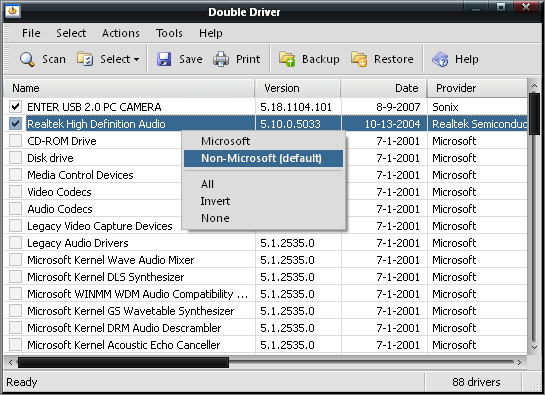Open the File menu
Viewport: 545px width, 395px height.
[31, 33]
